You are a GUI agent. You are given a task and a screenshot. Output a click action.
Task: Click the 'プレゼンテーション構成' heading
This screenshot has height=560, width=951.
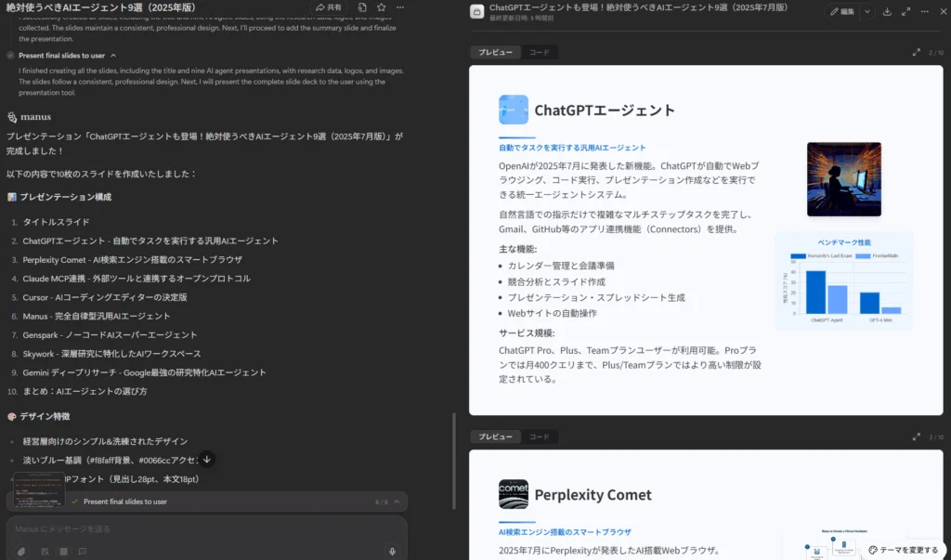(x=66, y=197)
